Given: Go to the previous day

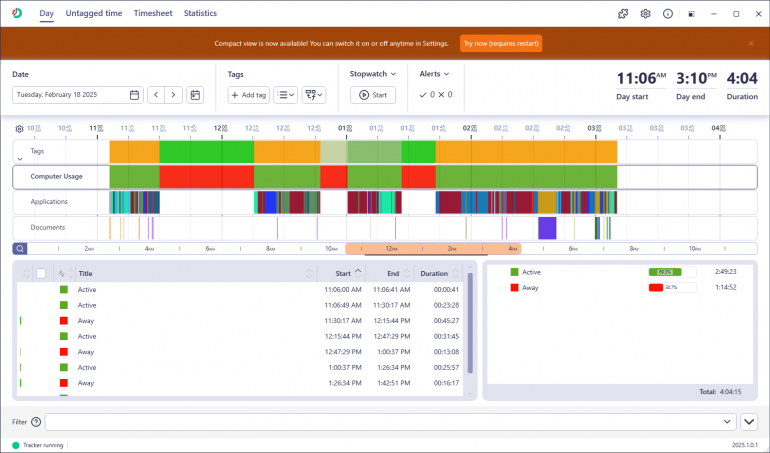Looking at the screenshot, I should pyautogui.click(x=156, y=95).
